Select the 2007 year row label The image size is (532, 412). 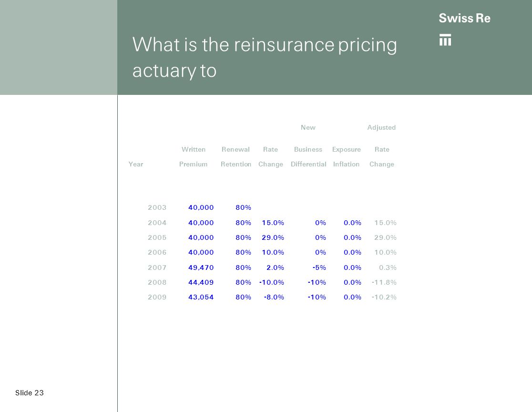point(157,268)
